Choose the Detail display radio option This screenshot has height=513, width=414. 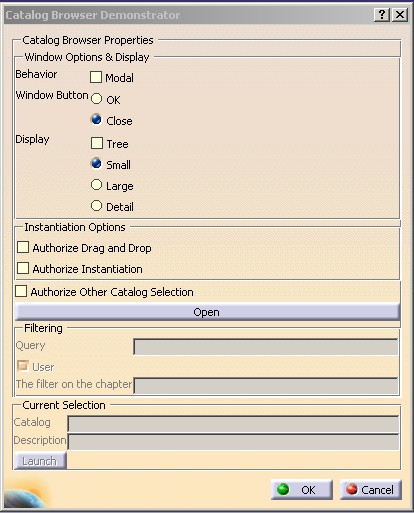[x=96, y=206]
